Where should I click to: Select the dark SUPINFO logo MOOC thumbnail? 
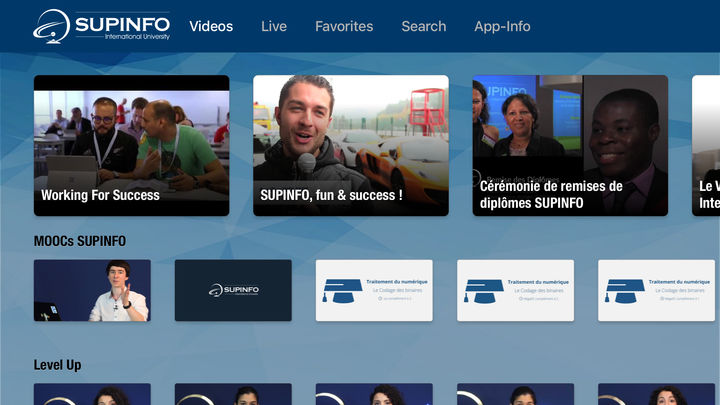tap(233, 290)
